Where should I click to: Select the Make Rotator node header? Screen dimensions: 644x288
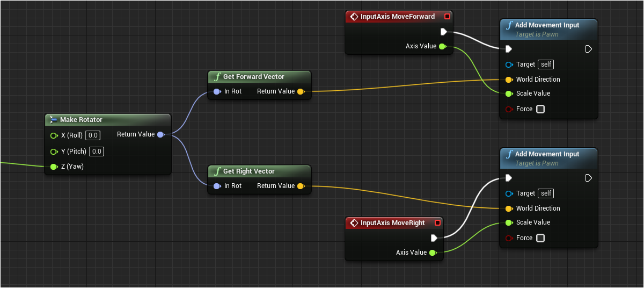coord(107,120)
